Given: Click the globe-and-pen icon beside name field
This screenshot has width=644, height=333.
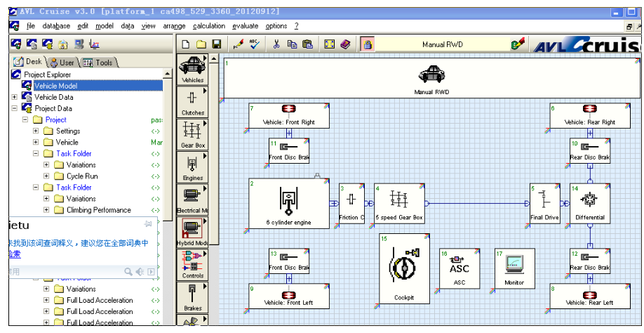Looking at the screenshot, I should coord(518,44).
